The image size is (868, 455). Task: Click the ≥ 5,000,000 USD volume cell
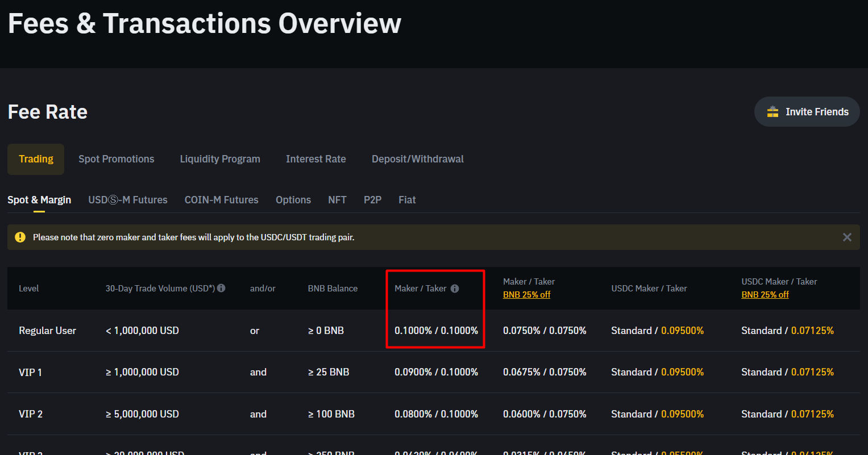click(142, 414)
